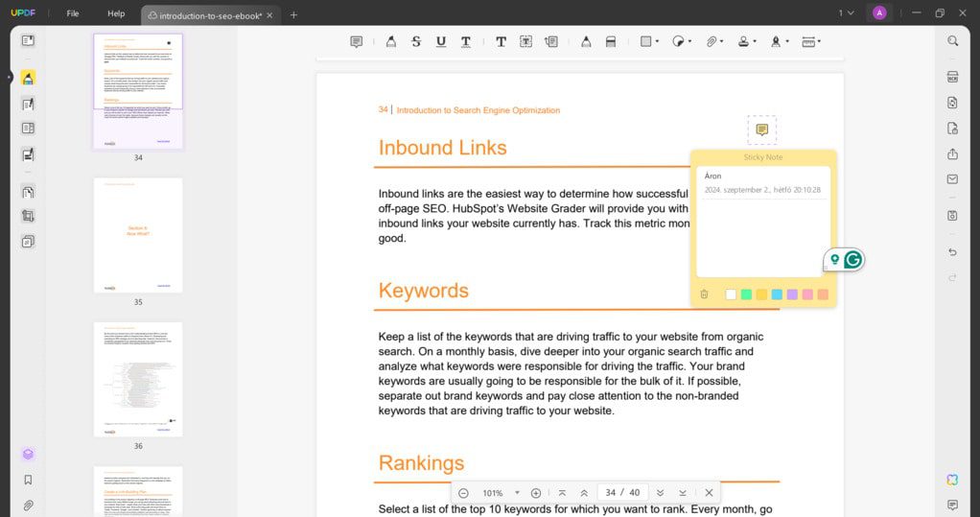Open the search magnifier in right sidebar
980x517 pixels.
[952, 41]
